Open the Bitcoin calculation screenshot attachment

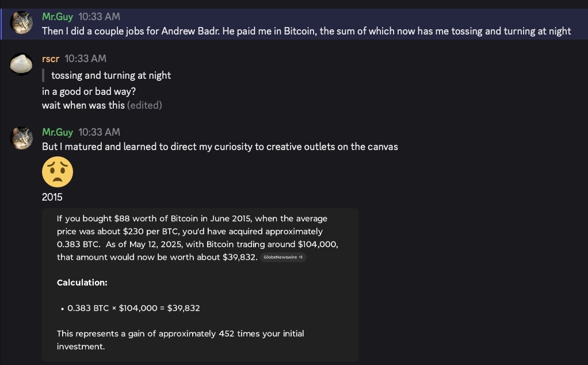click(x=200, y=285)
